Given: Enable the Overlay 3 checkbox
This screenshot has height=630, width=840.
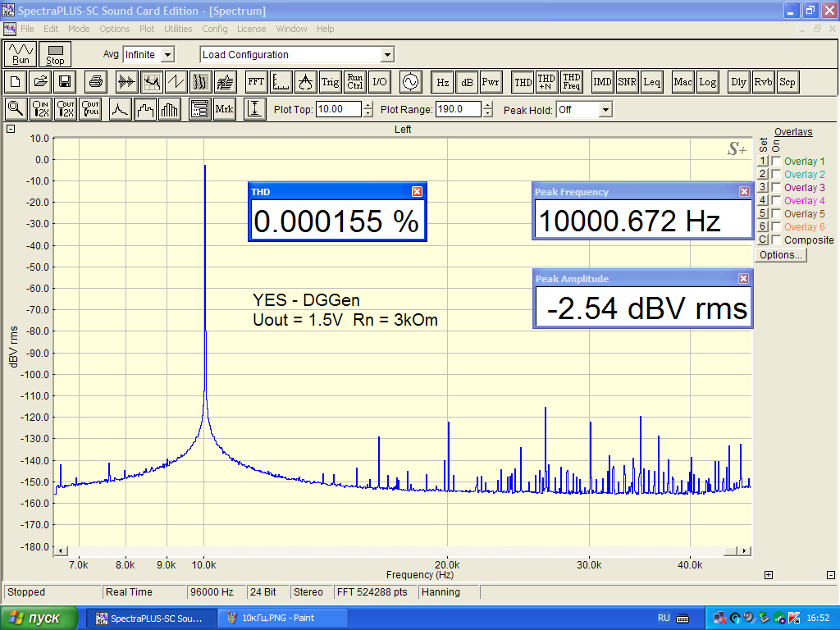Looking at the screenshot, I should point(776,188).
